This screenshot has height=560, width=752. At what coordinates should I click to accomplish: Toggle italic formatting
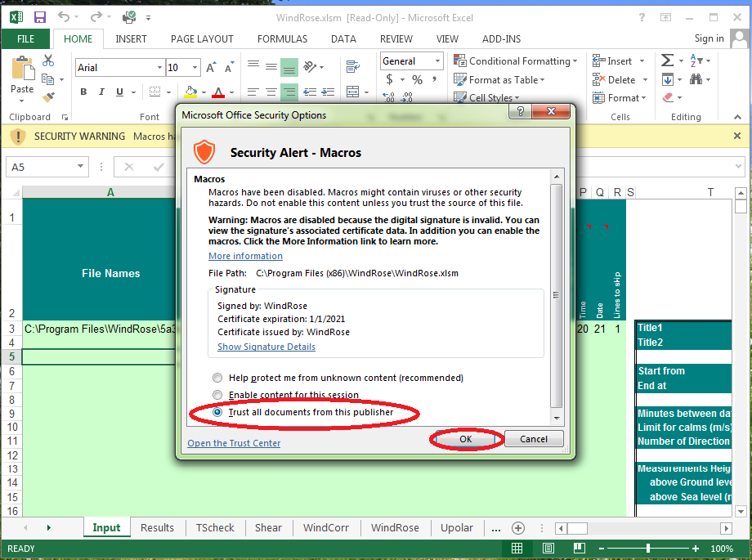tap(101, 92)
